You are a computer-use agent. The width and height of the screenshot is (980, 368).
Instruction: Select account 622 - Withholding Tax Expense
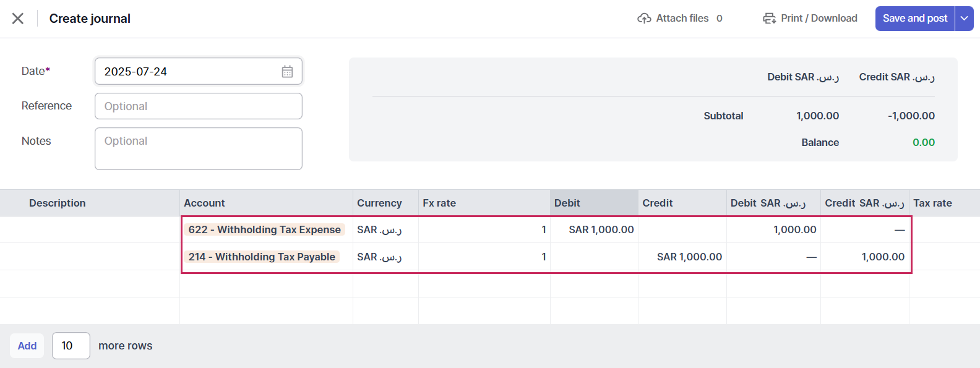(x=264, y=229)
